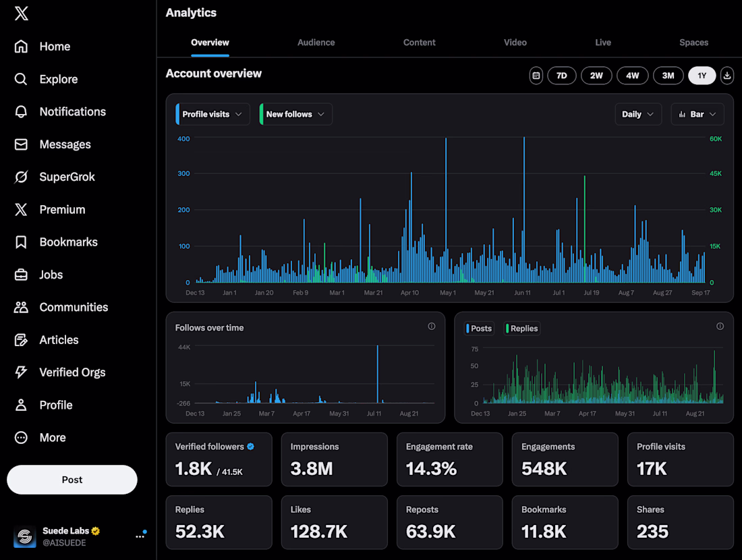Image resolution: width=742 pixels, height=560 pixels.
Task: Open the account menu three-dots icon
Action: (x=140, y=536)
